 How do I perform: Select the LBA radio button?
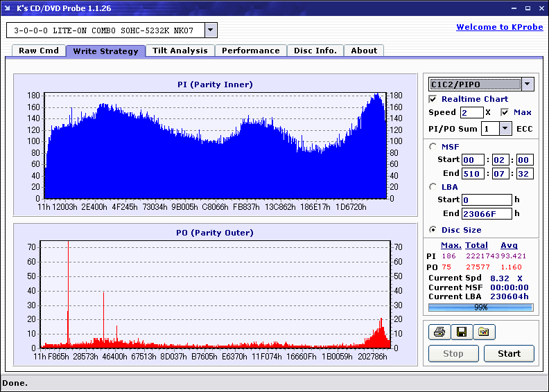pyautogui.click(x=433, y=187)
